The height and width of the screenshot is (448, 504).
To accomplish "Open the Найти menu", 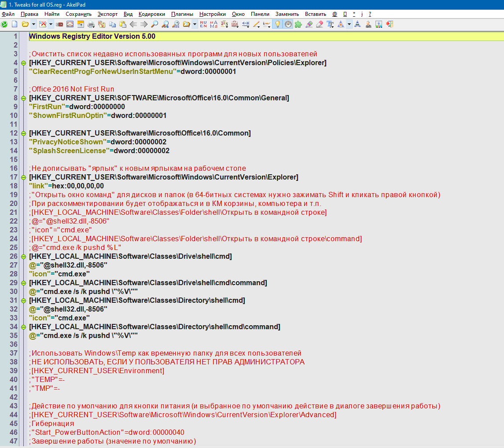I will click(52, 14).
